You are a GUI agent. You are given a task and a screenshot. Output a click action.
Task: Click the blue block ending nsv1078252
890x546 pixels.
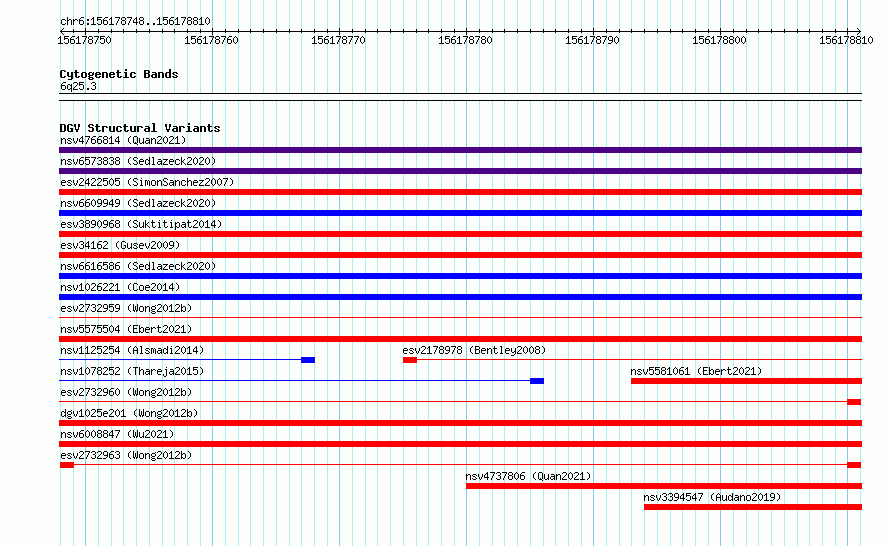click(x=537, y=381)
